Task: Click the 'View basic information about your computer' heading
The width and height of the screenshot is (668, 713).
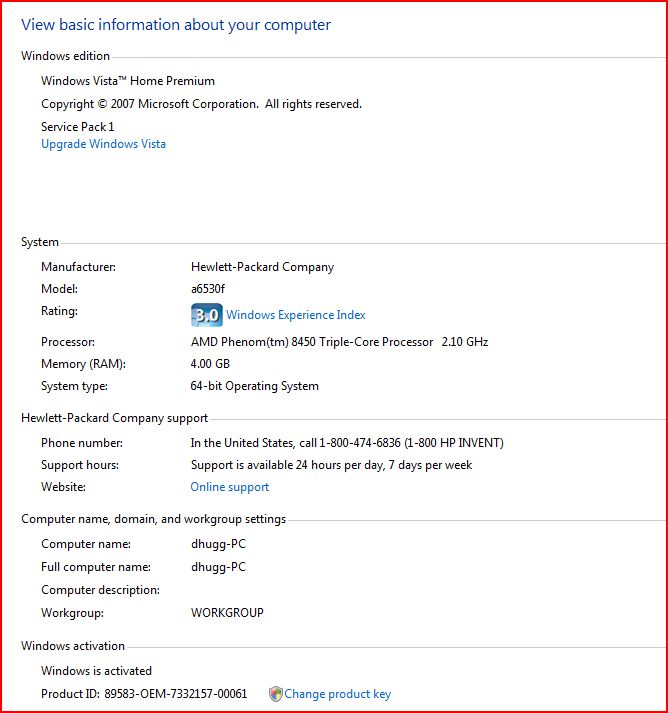Action: (x=176, y=24)
